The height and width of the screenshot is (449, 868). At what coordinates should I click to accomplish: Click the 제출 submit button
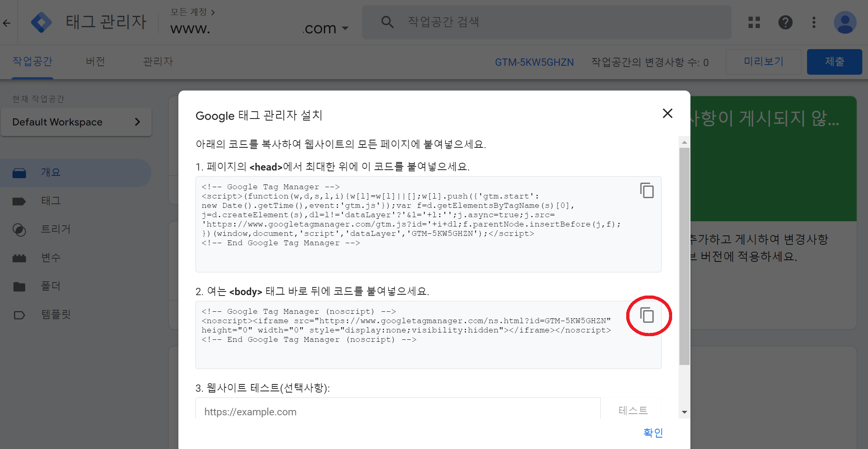(834, 62)
